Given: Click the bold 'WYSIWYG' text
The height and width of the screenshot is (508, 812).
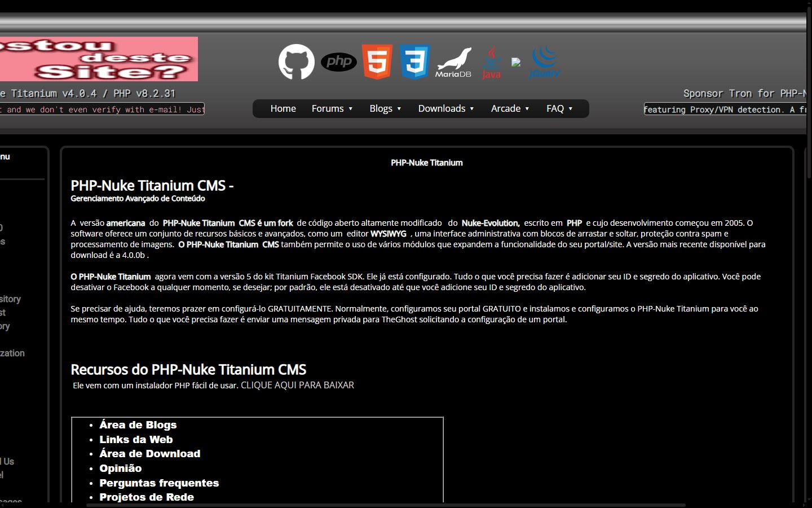Looking at the screenshot, I should click(389, 234).
